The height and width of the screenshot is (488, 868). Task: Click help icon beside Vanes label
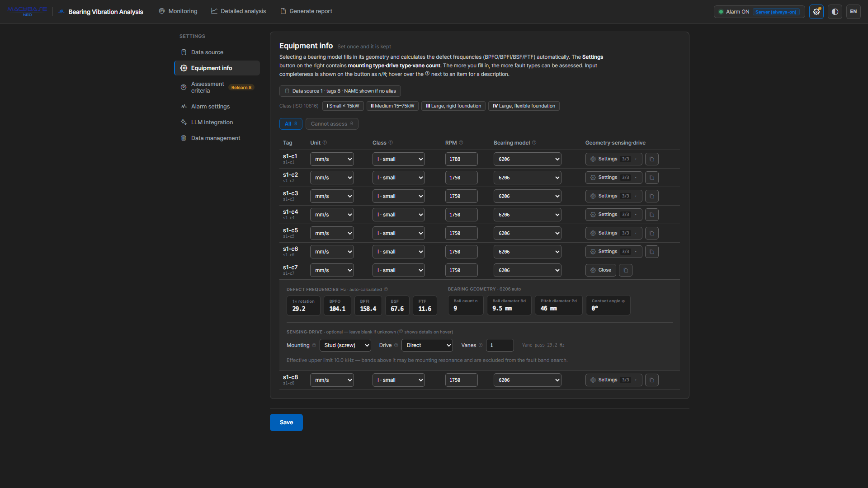tap(481, 345)
